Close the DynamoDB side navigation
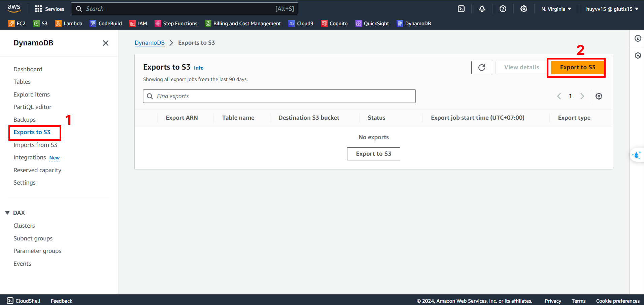This screenshot has height=305, width=644. click(x=106, y=43)
